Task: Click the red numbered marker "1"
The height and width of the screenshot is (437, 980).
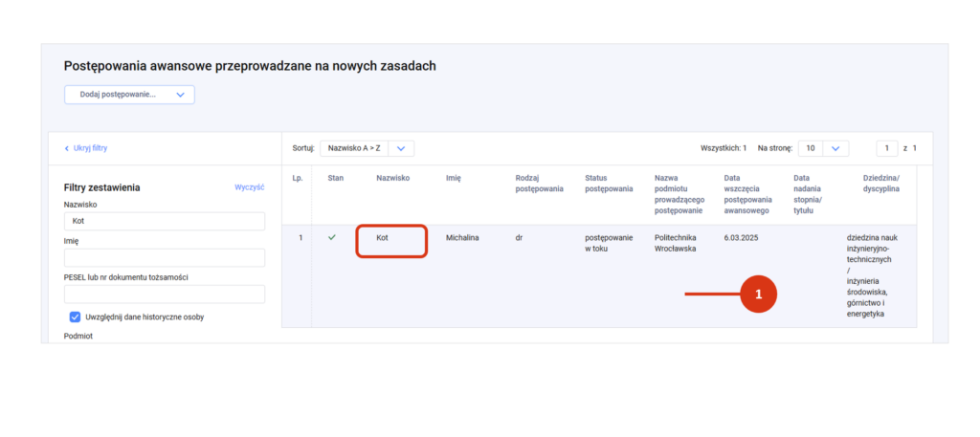Action: pyautogui.click(x=758, y=295)
